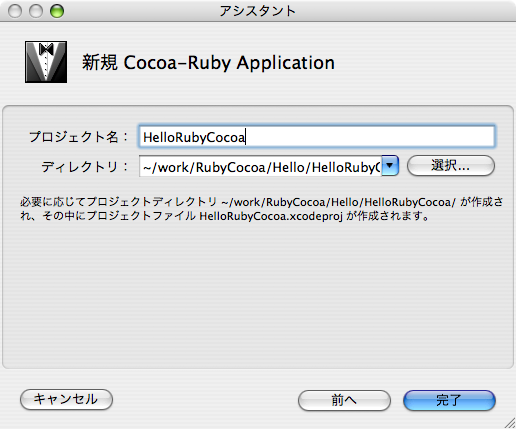The height and width of the screenshot is (429, 516).
Task: Click the 新規 Cocoa-Ruby Application heading
Action: click(x=208, y=62)
